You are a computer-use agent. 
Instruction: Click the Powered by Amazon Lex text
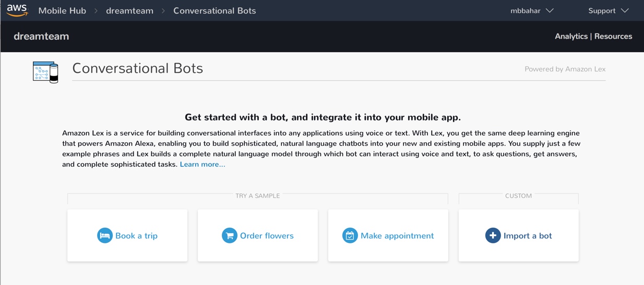565,69
